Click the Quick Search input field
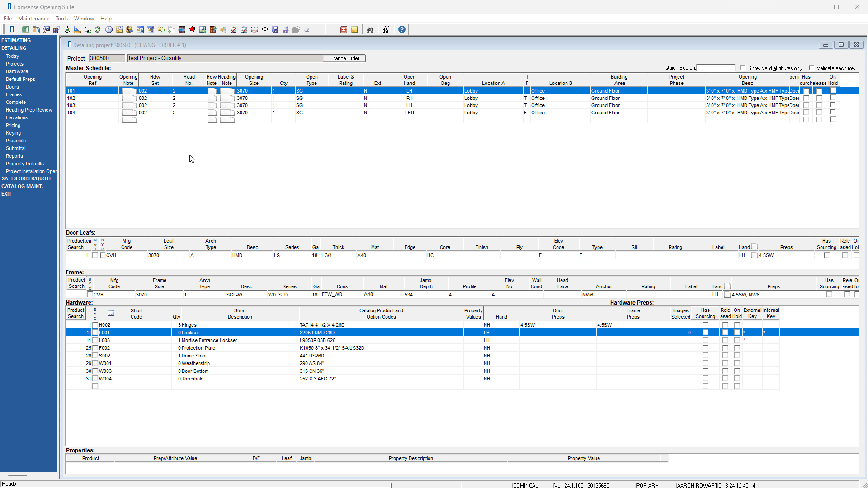This screenshot has width=868, height=488. click(x=716, y=68)
